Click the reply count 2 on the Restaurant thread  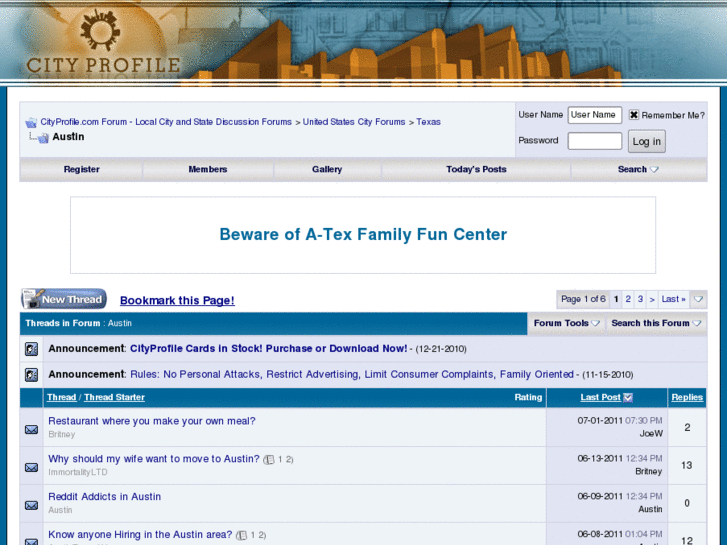click(x=687, y=428)
